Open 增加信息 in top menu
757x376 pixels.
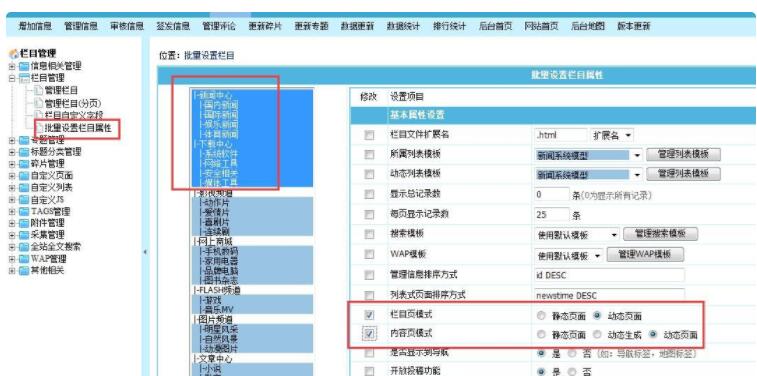[x=35, y=27]
